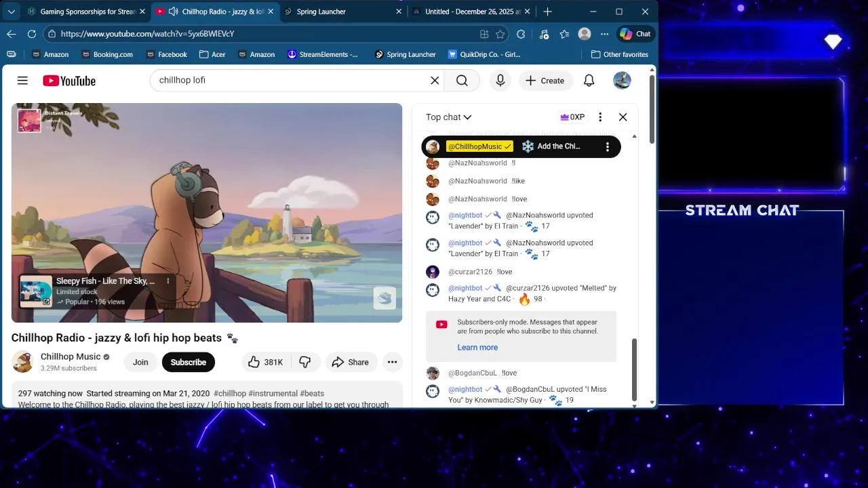The image size is (868, 488).
Task: Open the tab search dropdown arrow
Action: (12, 12)
